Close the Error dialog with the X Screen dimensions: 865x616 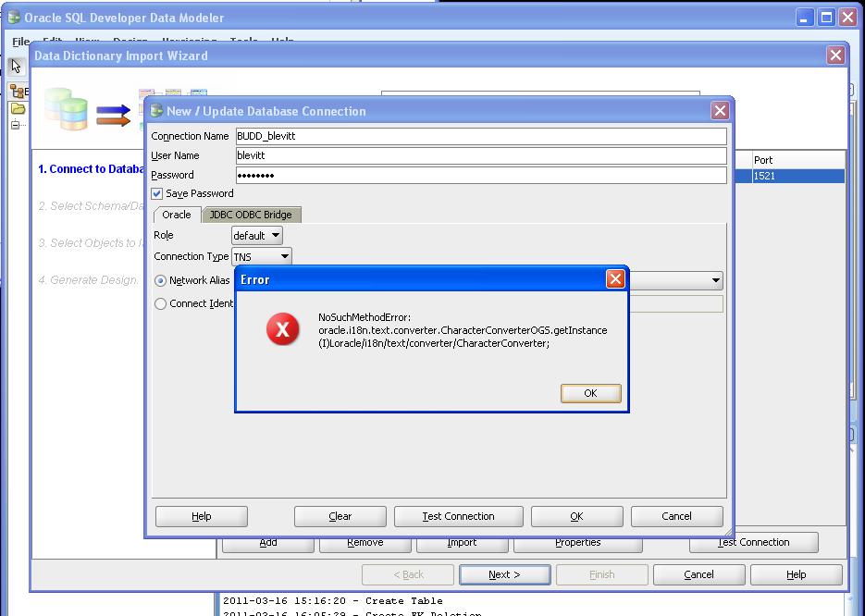pyautogui.click(x=615, y=279)
